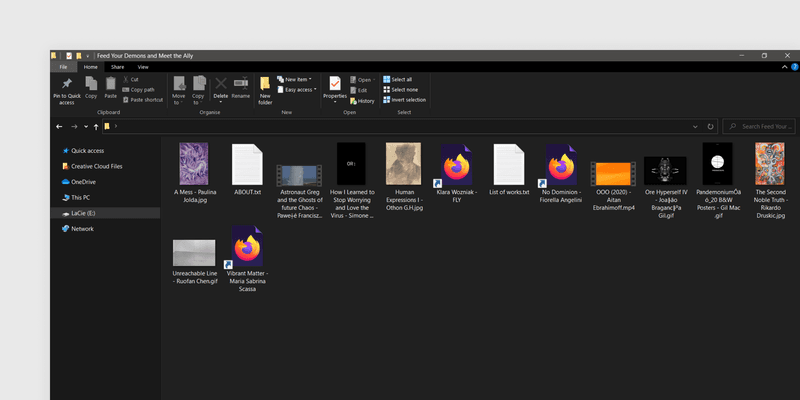Open the View ribbon tab

pyautogui.click(x=143, y=67)
